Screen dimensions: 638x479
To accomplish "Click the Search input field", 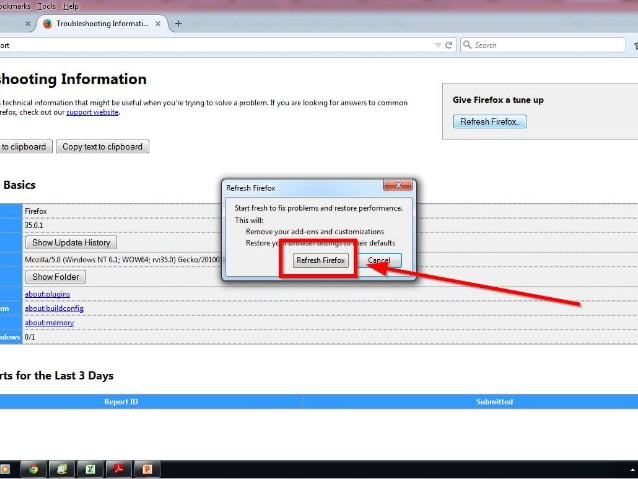I will pos(543,45).
